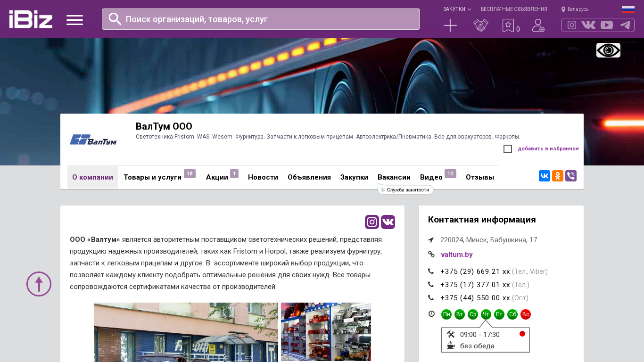Screen dimensions: 644x362
Task: Click the address 220024, Минск, Бабушкина, 17
Action: pyautogui.click(x=489, y=240)
